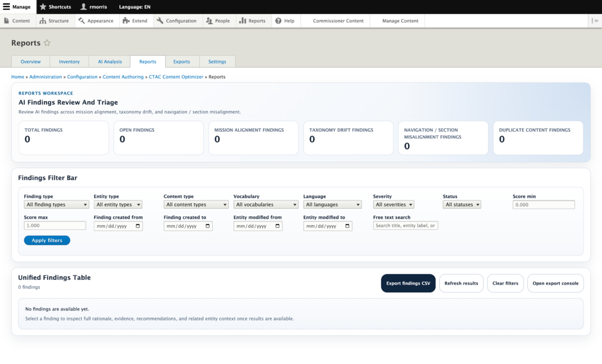This screenshot has width=602, height=364.
Task: Click Language: EN in top bar
Action: click(135, 6)
